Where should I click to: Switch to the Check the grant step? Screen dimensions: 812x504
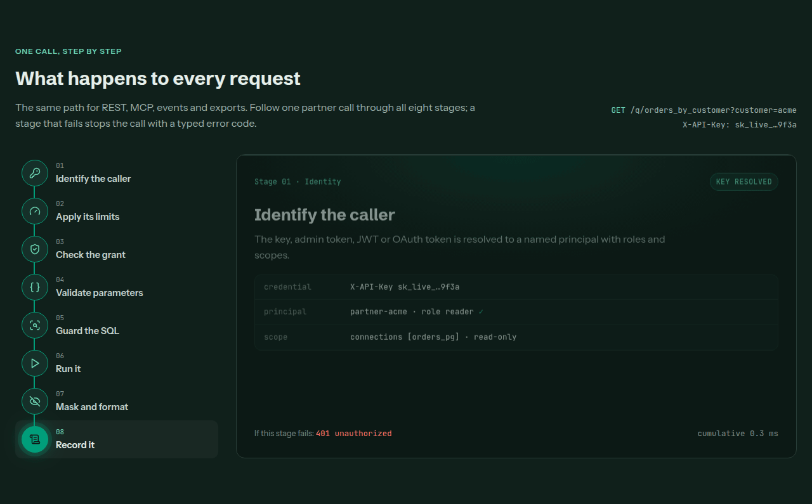coord(117,249)
